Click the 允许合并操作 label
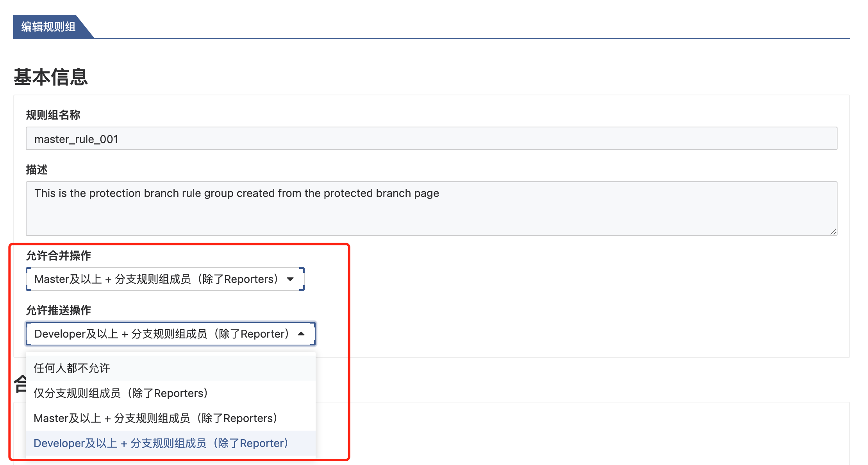Viewport: 868px width, 465px height. (59, 256)
